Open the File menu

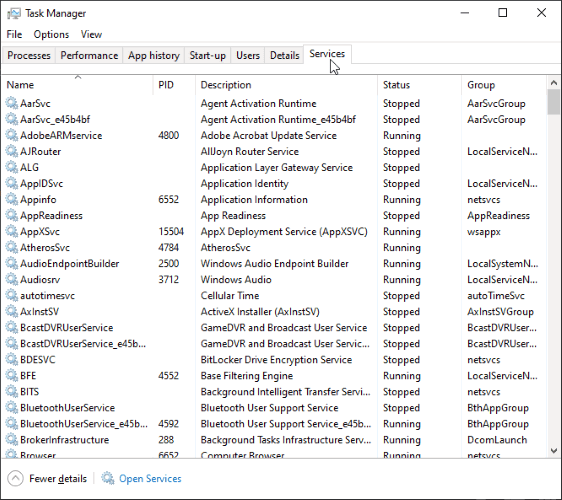[x=14, y=34]
